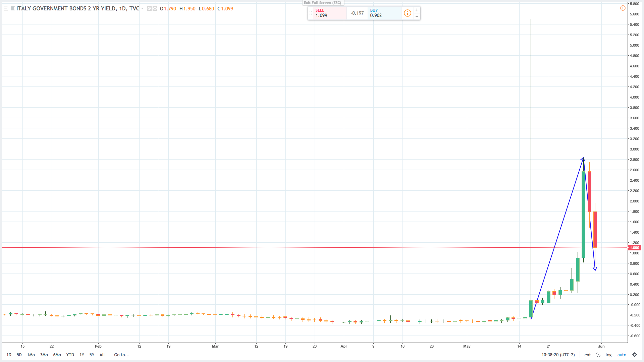Collapse the chart legend minus box
Image resolution: width=644 pixels, height=362 pixels.
[x=6, y=8]
